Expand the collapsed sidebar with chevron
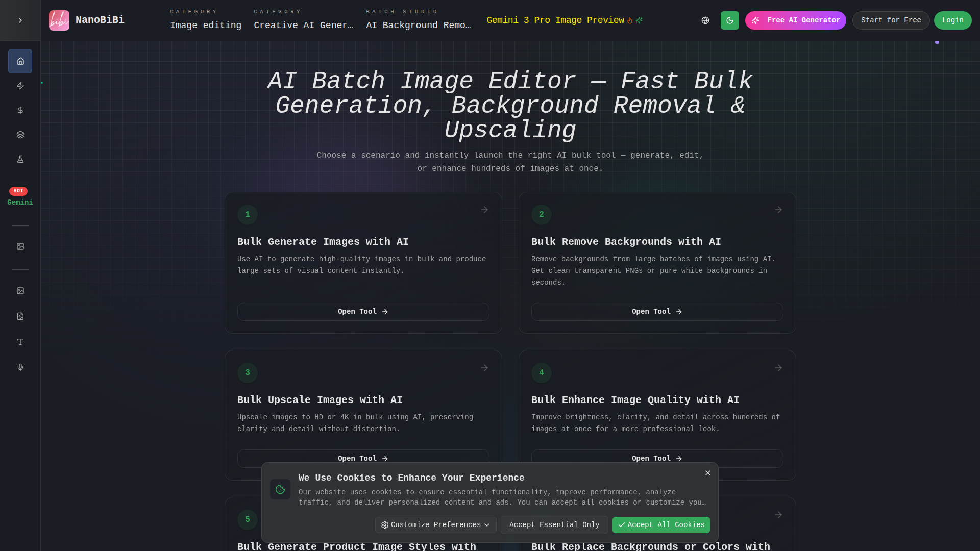The height and width of the screenshot is (551, 980). [x=20, y=20]
